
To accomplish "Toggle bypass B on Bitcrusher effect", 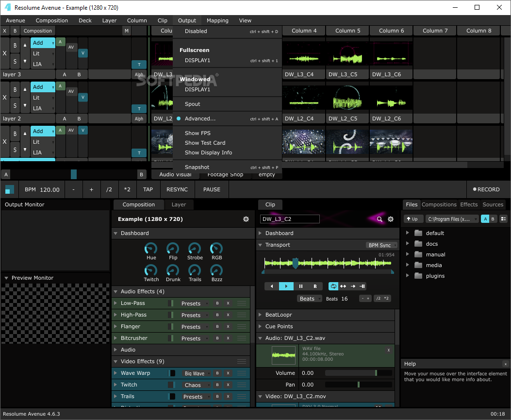I will pyautogui.click(x=217, y=338).
